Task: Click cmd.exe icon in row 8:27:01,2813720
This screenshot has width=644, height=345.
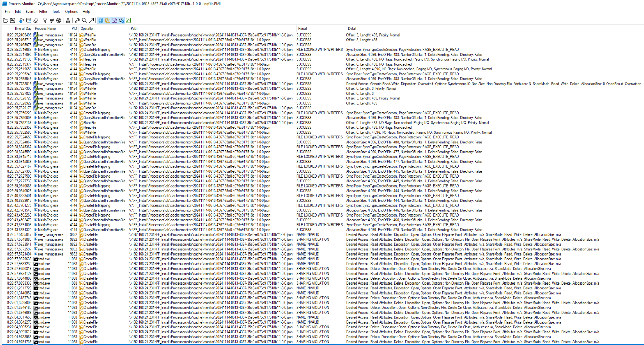Action: point(35,288)
